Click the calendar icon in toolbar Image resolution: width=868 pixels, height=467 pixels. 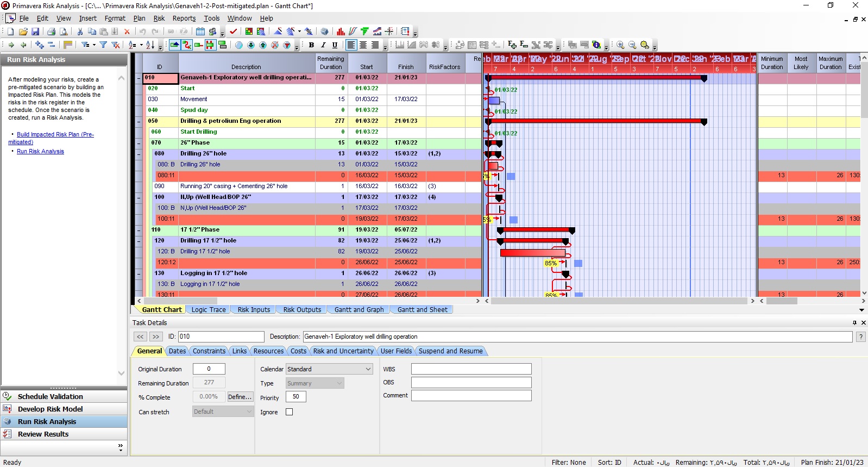click(x=200, y=32)
